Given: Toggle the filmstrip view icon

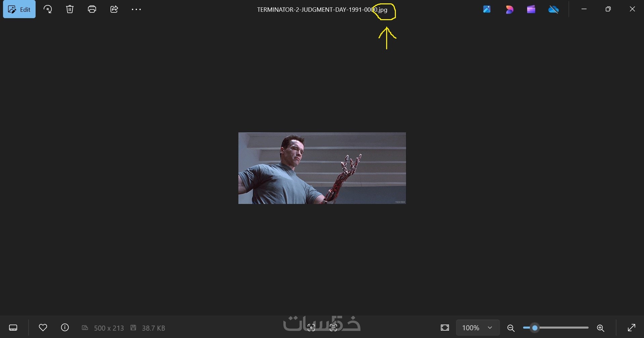Looking at the screenshot, I should pos(13,328).
